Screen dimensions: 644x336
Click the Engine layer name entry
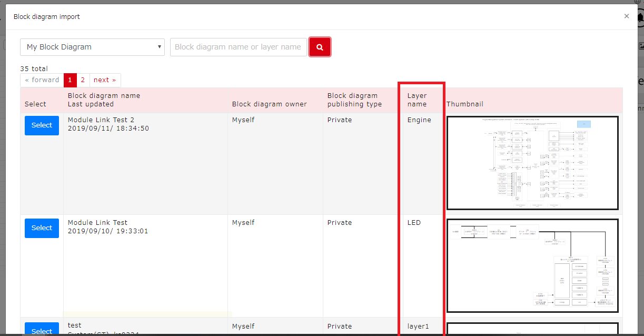point(419,120)
